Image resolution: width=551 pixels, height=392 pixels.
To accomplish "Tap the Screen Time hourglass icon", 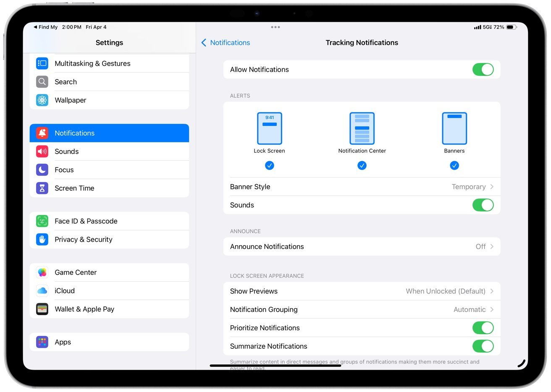I will pyautogui.click(x=42, y=188).
